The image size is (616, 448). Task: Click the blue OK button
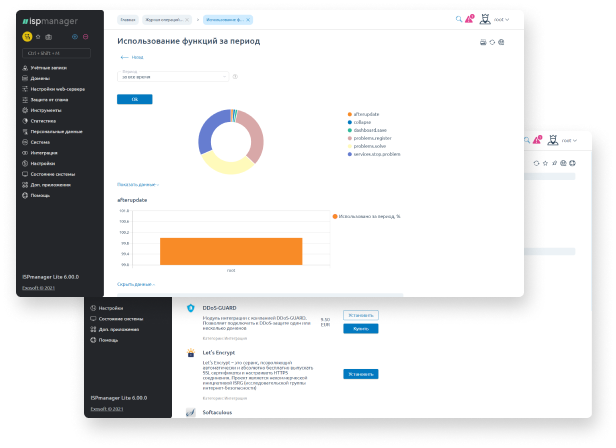click(x=135, y=99)
